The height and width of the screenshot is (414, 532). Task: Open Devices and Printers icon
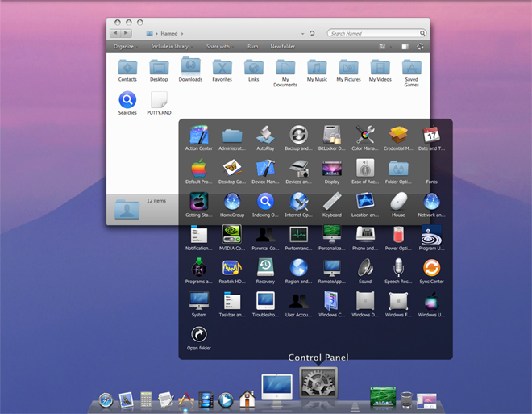point(298,168)
